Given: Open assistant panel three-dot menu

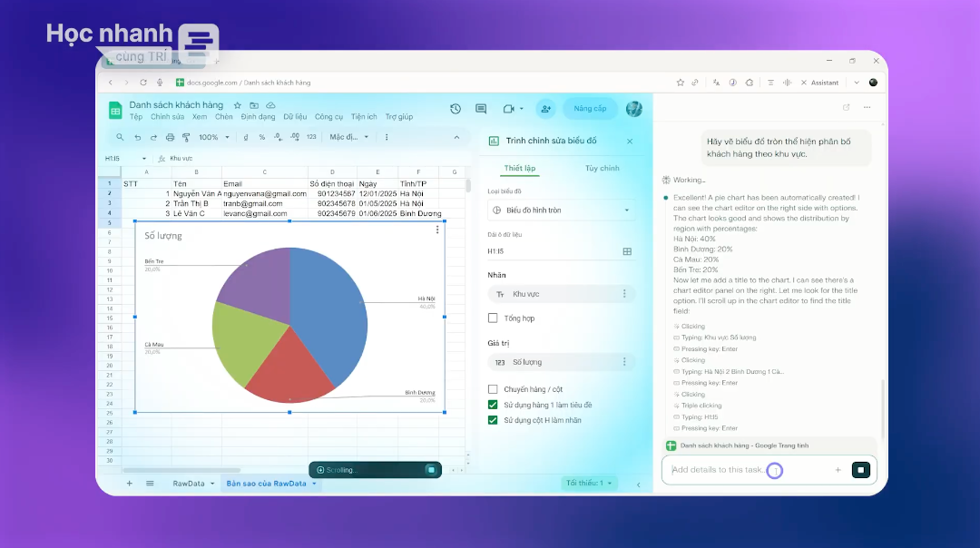Looking at the screenshot, I should click(867, 107).
